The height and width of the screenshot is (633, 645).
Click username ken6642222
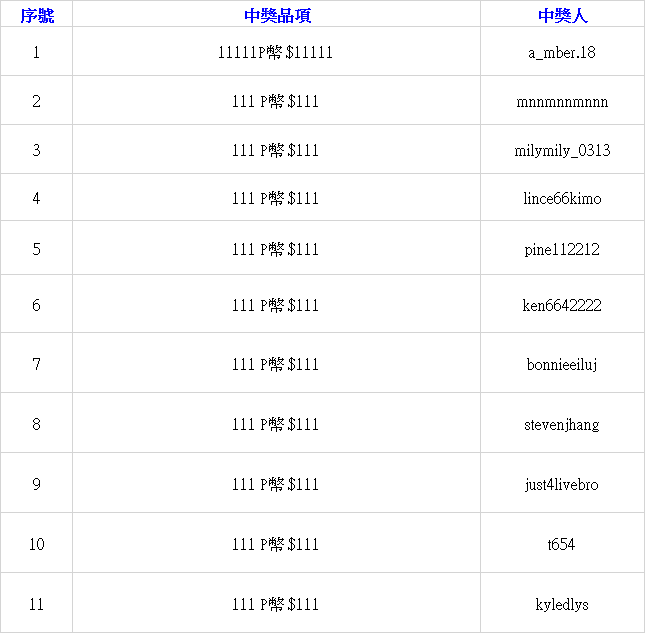[562, 305]
